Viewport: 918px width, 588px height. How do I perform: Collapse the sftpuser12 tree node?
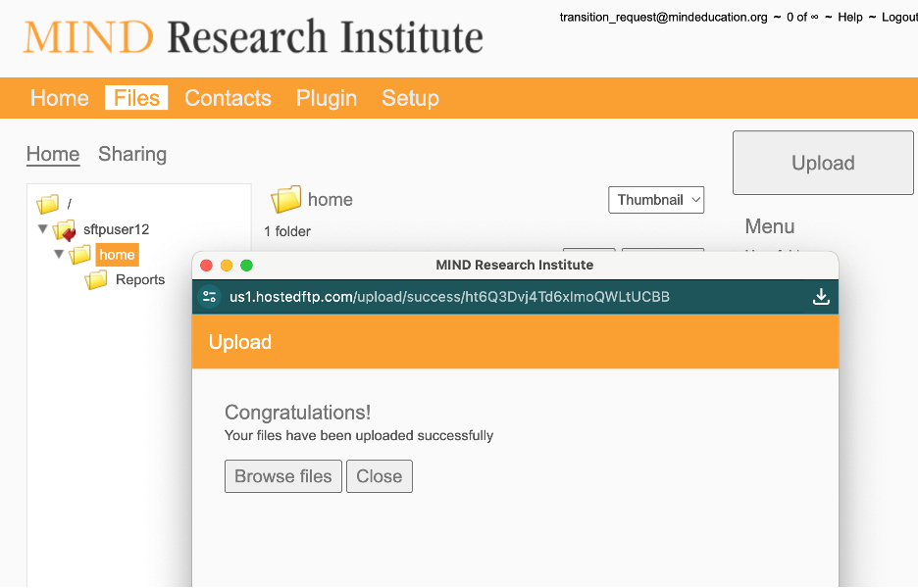tap(43, 228)
